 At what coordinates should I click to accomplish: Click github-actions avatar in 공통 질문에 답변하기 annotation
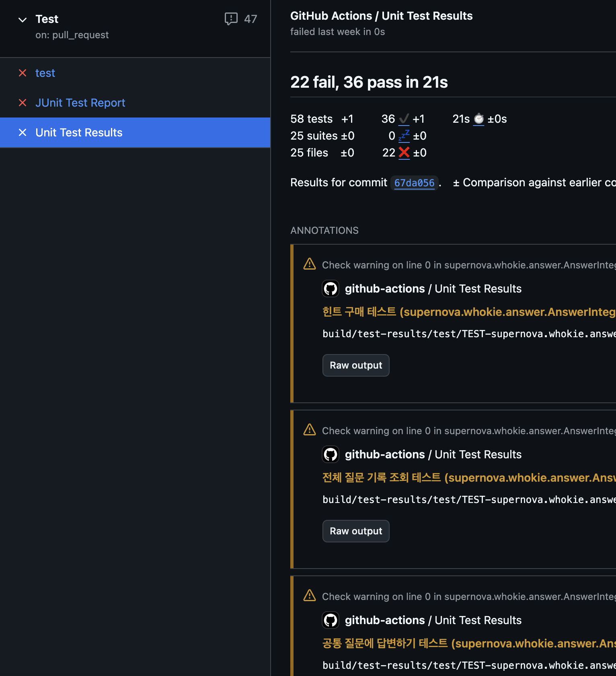[331, 620]
